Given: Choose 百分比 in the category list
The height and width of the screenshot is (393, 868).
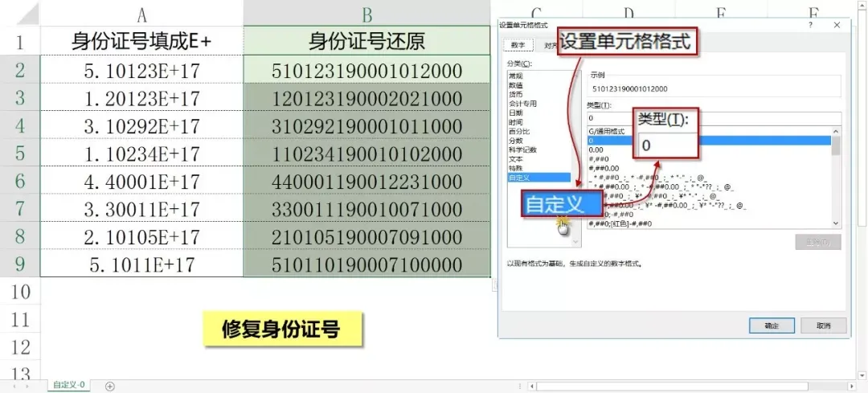Looking at the screenshot, I should (518, 131).
